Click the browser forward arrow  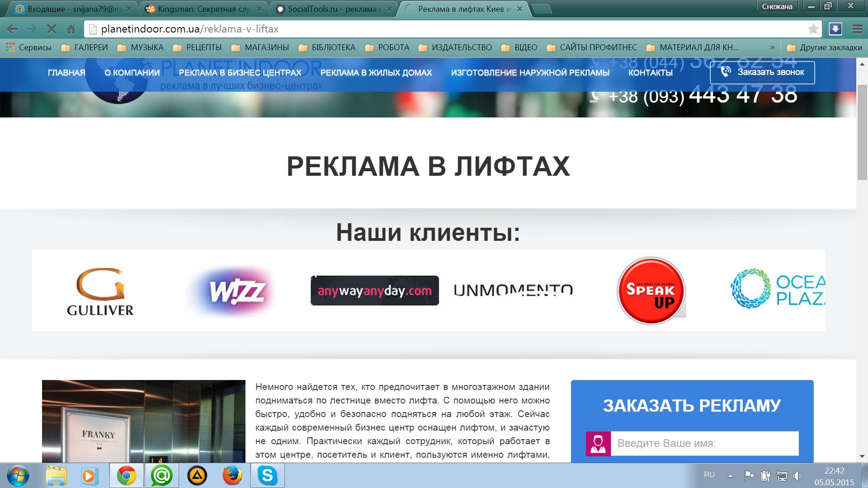(x=32, y=29)
